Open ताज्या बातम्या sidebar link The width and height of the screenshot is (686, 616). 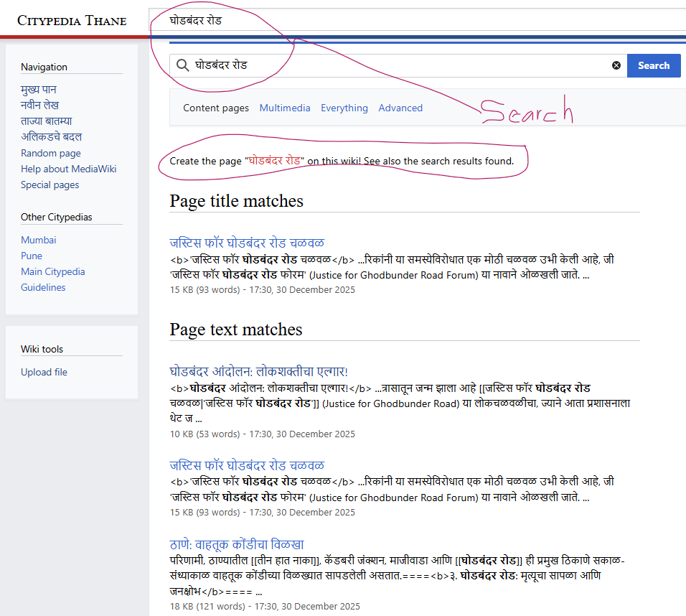pos(47,121)
